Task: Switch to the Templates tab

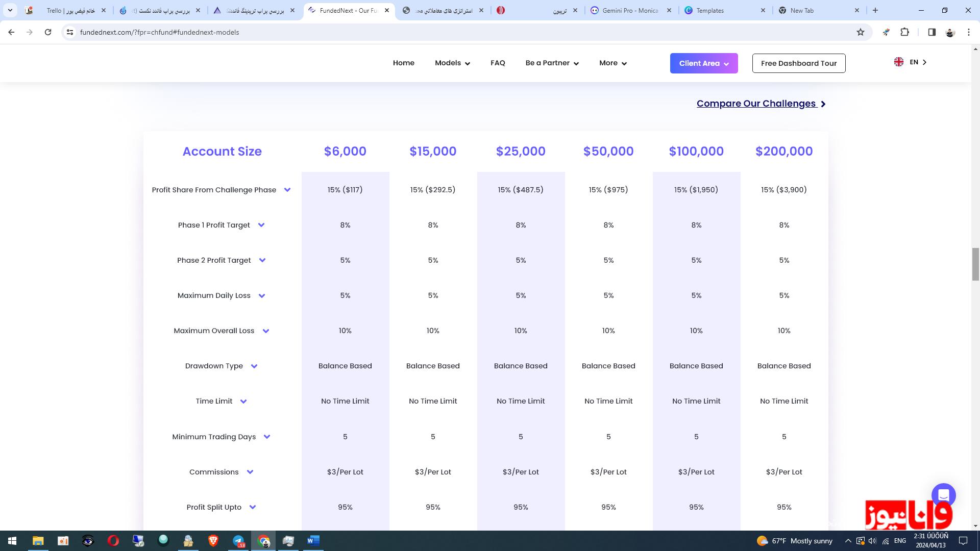Action: pos(725,10)
